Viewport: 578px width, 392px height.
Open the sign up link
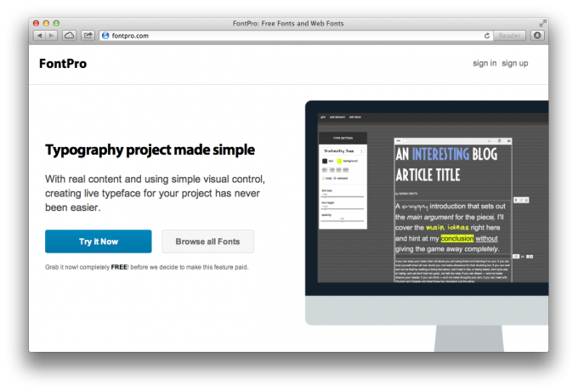click(514, 64)
